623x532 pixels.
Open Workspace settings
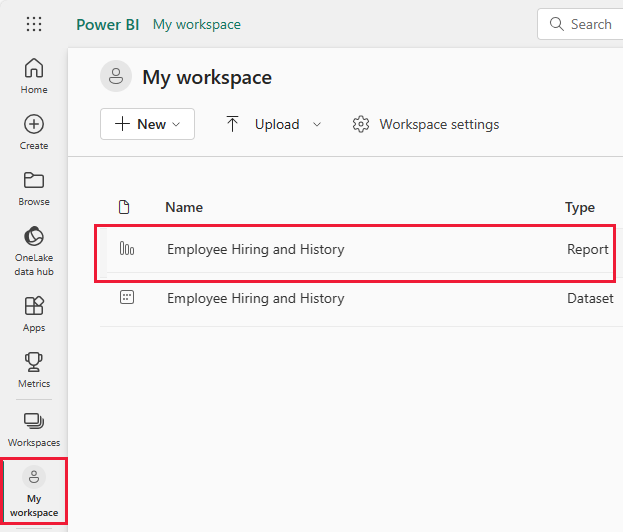click(426, 124)
